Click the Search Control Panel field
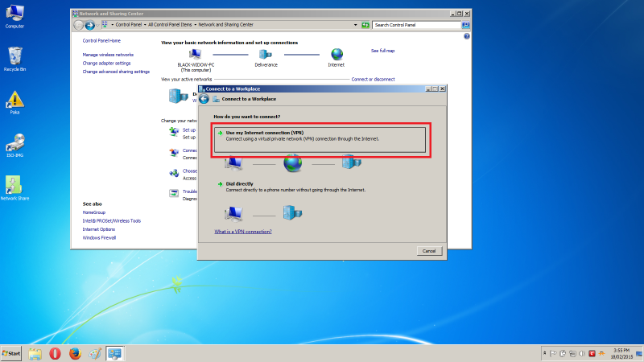Image resolution: width=644 pixels, height=362 pixels. 415,25
